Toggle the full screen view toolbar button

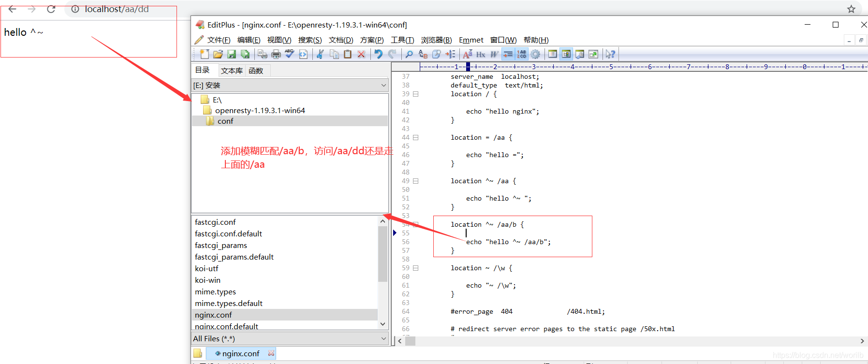tap(593, 54)
